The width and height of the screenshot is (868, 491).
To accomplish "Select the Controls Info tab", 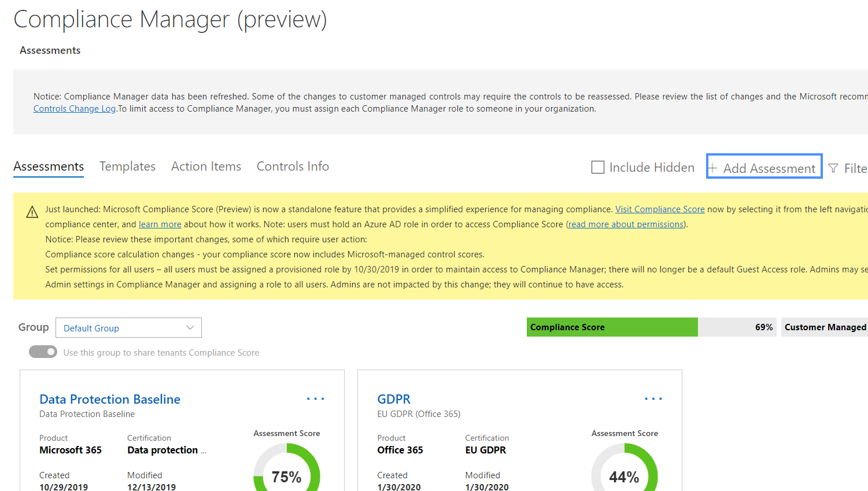I will [293, 167].
